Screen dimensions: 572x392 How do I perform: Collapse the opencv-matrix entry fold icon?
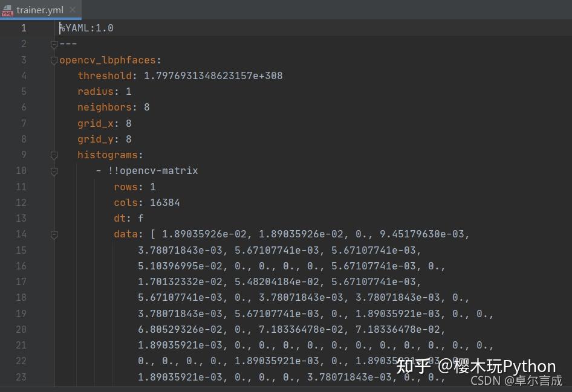click(x=54, y=170)
